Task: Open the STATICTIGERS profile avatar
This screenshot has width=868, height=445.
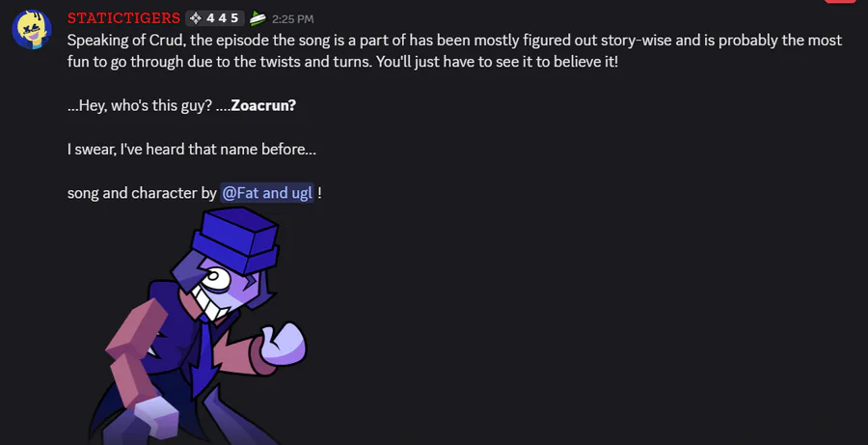Action: [32, 29]
